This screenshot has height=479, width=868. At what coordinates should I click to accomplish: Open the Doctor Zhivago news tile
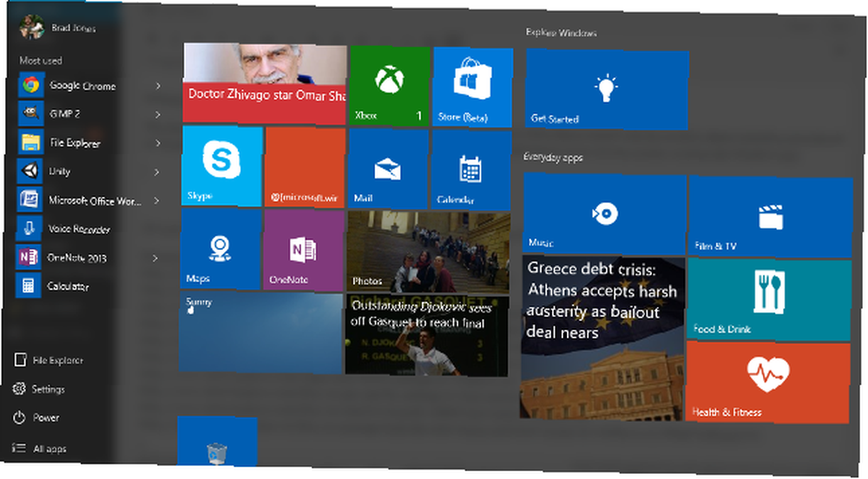[x=265, y=83]
